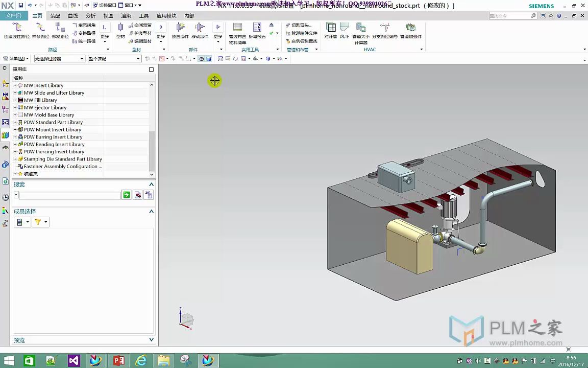Switch to the 装配 ribbon tab

(55, 15)
